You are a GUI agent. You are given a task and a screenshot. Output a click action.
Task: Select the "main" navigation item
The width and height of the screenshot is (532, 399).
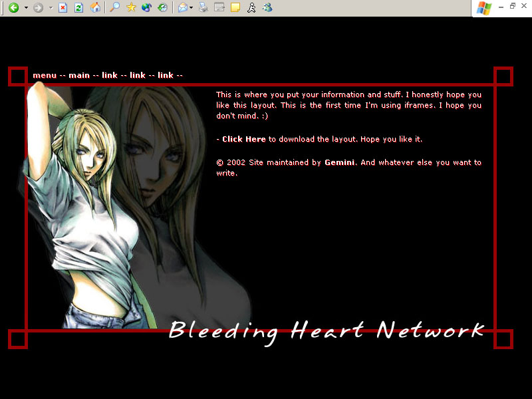pyautogui.click(x=79, y=75)
